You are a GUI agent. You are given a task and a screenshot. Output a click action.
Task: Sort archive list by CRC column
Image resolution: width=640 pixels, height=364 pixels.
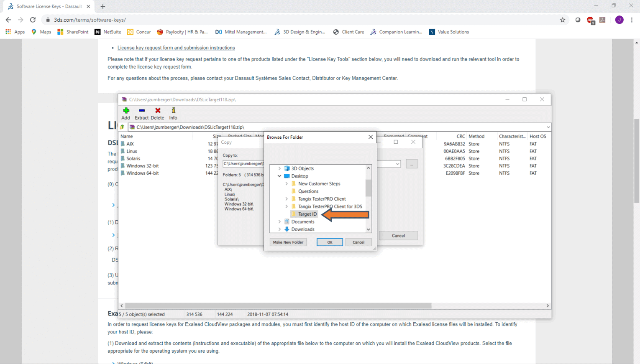pyautogui.click(x=461, y=136)
